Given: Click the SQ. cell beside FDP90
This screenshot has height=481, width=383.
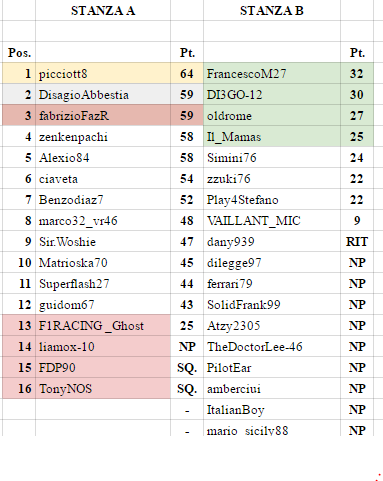Looking at the screenshot, I should (x=187, y=367).
